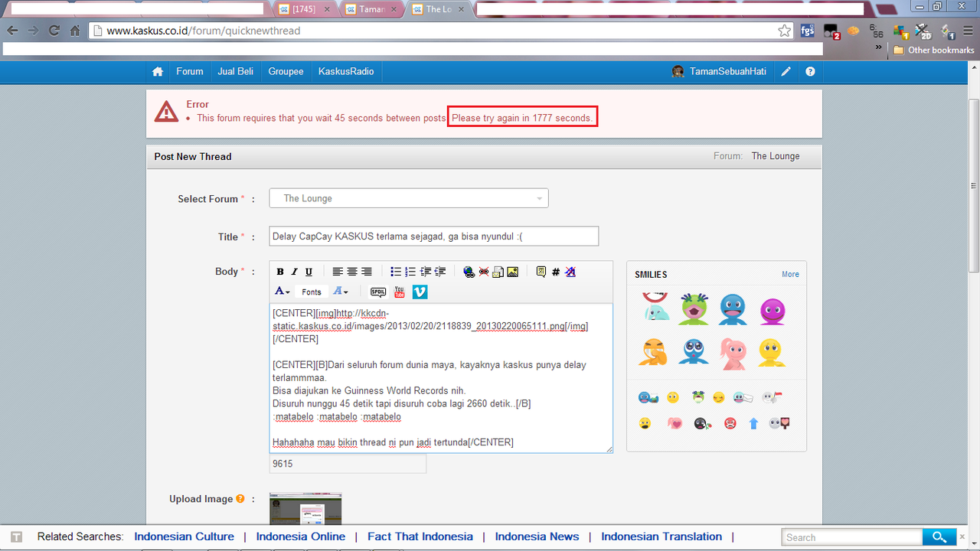Open the font size dropdown
The width and height of the screenshot is (980, 551).
click(341, 292)
